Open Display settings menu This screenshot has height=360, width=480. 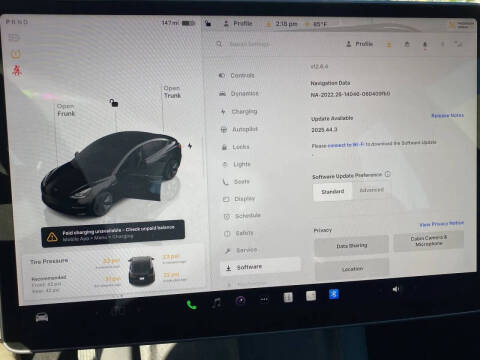239,199
